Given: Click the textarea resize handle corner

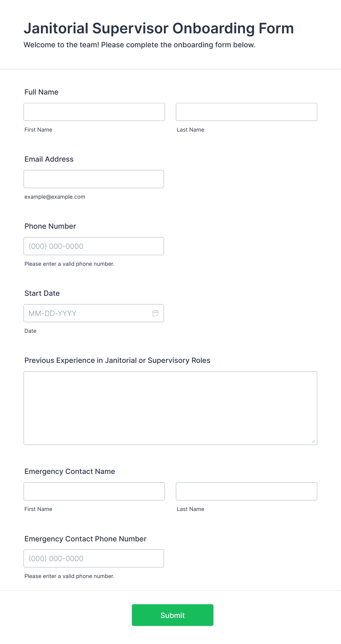Looking at the screenshot, I should point(313,441).
